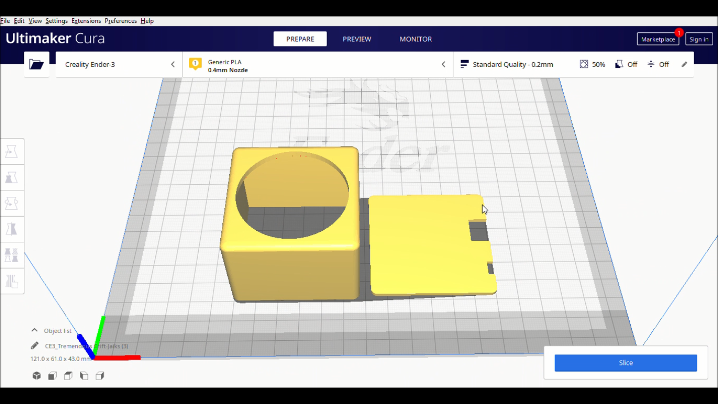The image size is (718, 404).
Task: Switch to right side view icon
Action: coord(100,376)
